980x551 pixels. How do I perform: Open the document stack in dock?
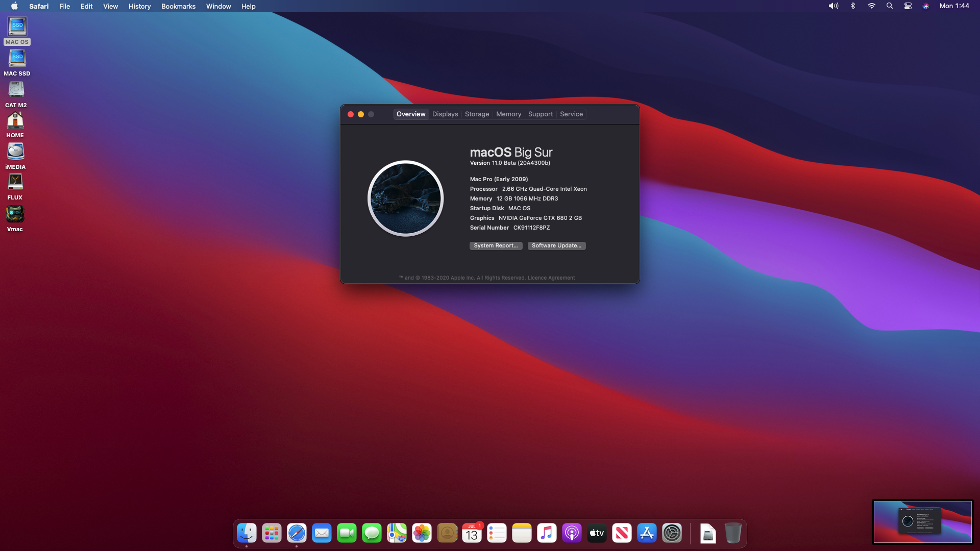click(x=708, y=533)
